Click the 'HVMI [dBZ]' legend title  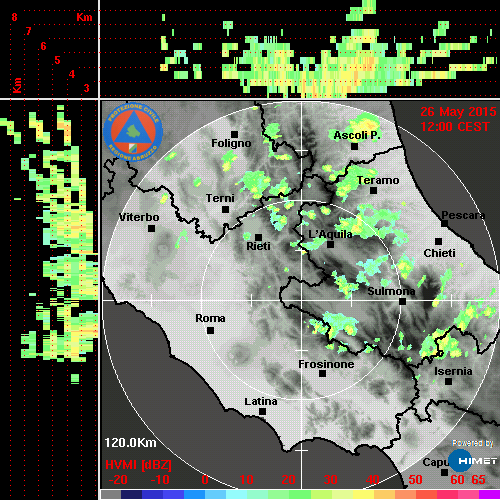(x=138, y=465)
